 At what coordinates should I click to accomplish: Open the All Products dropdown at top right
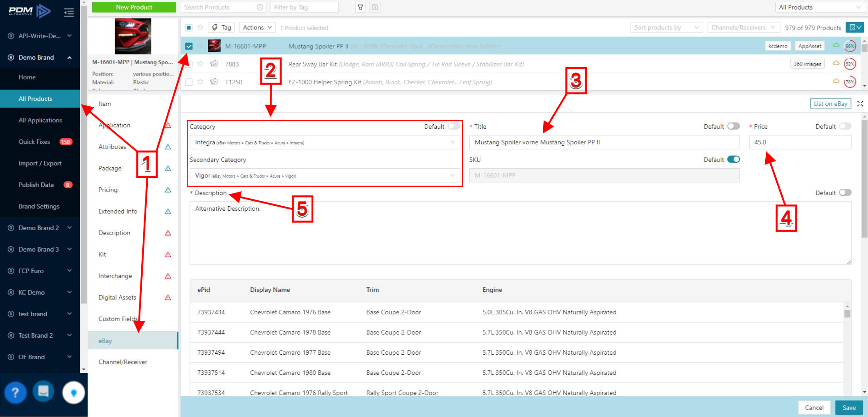pos(820,7)
